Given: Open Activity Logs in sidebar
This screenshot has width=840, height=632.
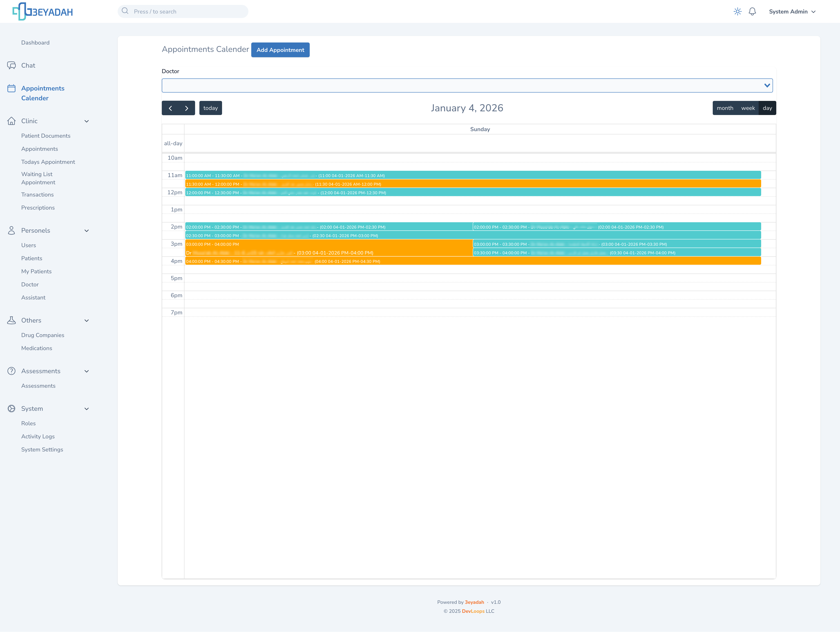Looking at the screenshot, I should pyautogui.click(x=38, y=436).
